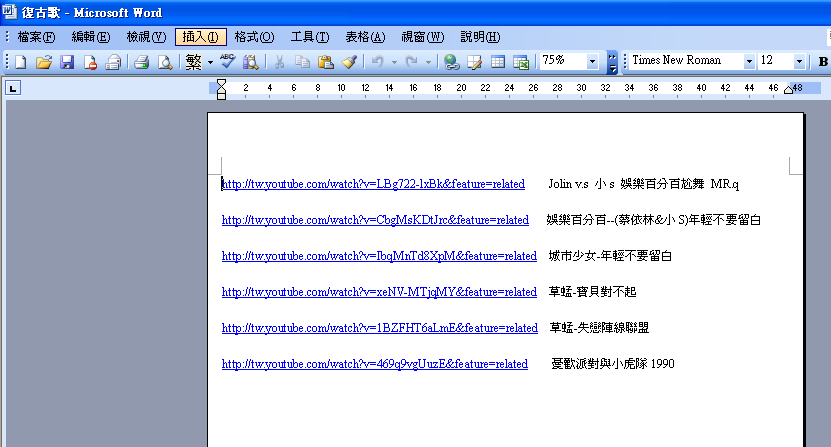Click the 469q9vgUuzE YouTube link
Viewport: 831px width, 447px height.
[x=375, y=364]
